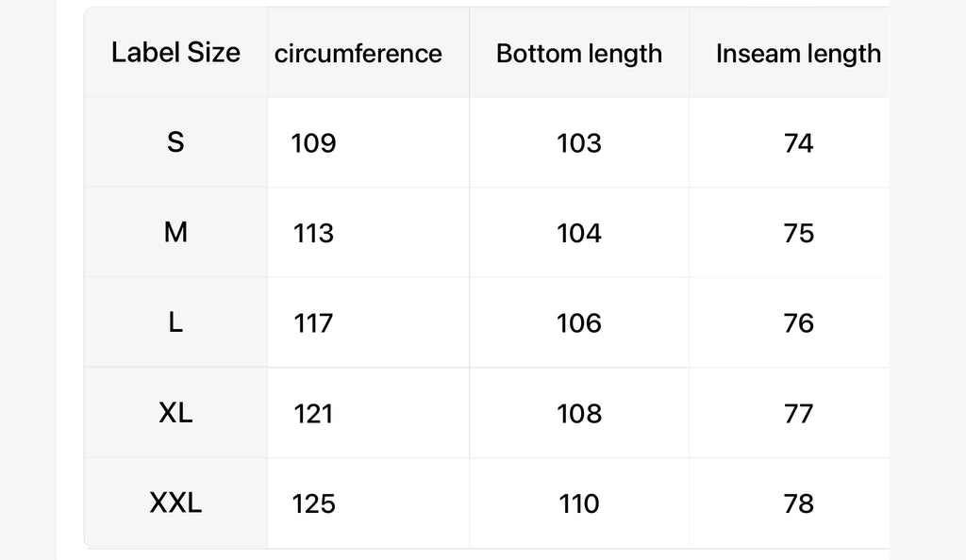Click circumference value 113
The height and width of the screenshot is (560, 966).
(313, 233)
